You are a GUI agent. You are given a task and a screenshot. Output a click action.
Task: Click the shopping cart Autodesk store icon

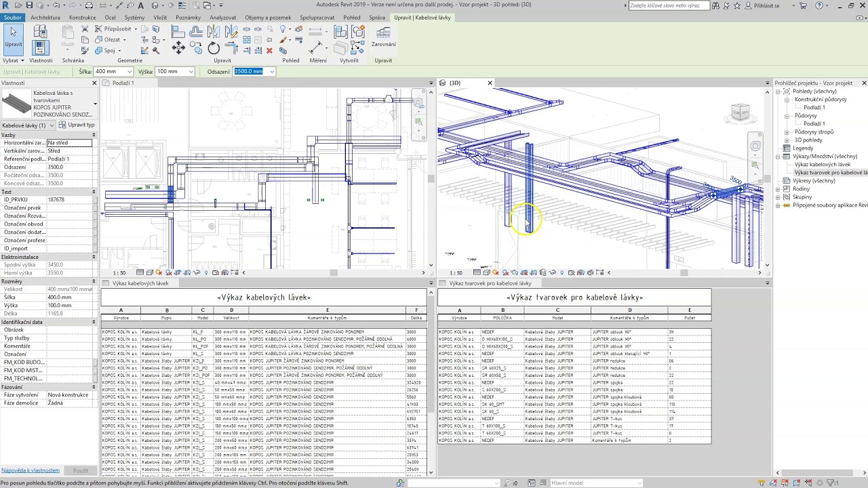803,5
